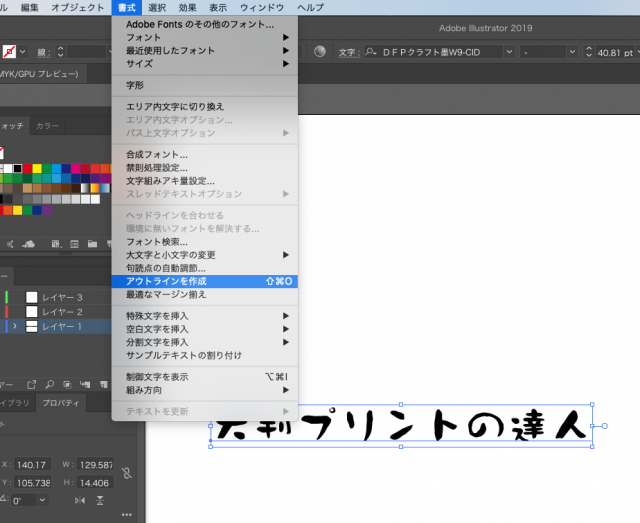This screenshot has height=523, width=640.
Task: Pick the white-to-black gradient swatch
Action: click(x=85, y=188)
